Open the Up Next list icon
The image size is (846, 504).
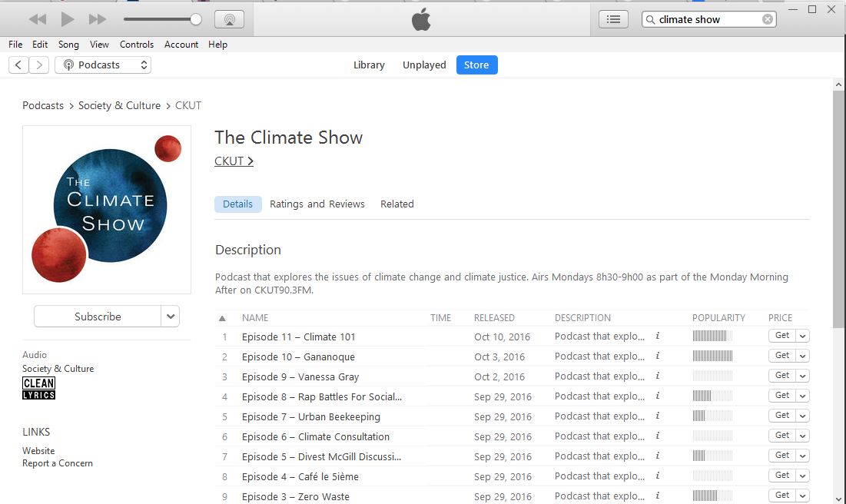613,19
